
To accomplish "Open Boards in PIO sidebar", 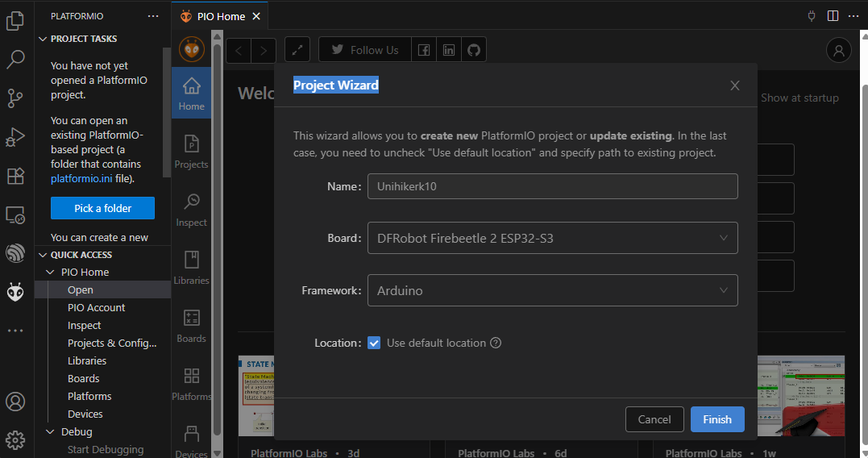I will click(x=192, y=326).
